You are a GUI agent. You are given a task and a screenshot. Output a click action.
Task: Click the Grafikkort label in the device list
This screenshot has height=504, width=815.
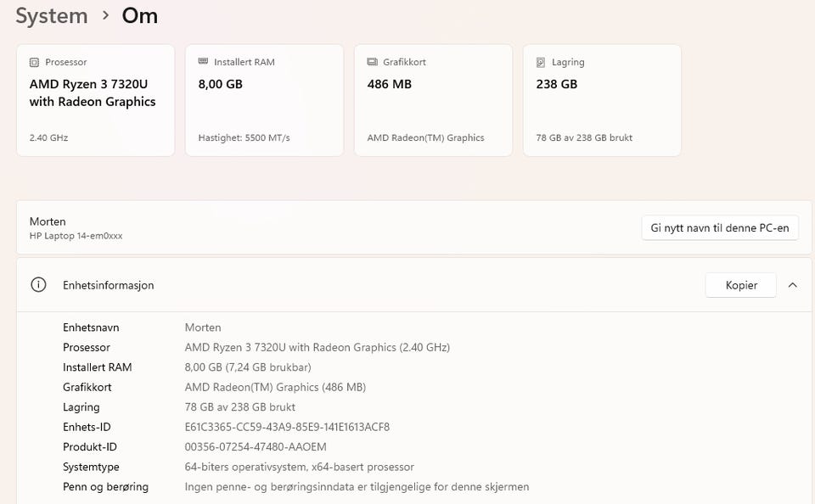87,387
